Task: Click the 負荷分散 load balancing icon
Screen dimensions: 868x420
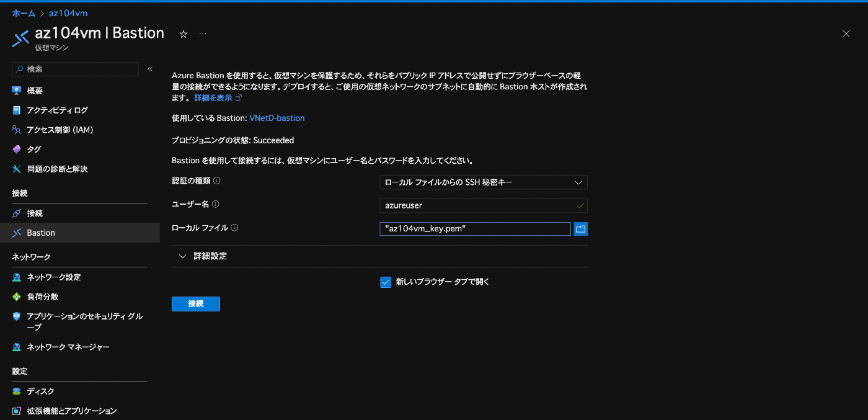Action: click(17, 297)
